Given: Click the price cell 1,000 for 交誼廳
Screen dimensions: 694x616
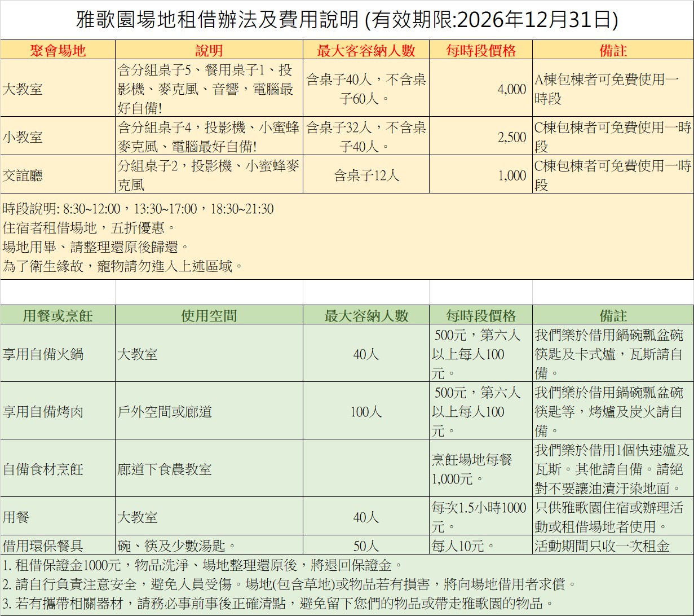Looking at the screenshot, I should click(481, 175).
